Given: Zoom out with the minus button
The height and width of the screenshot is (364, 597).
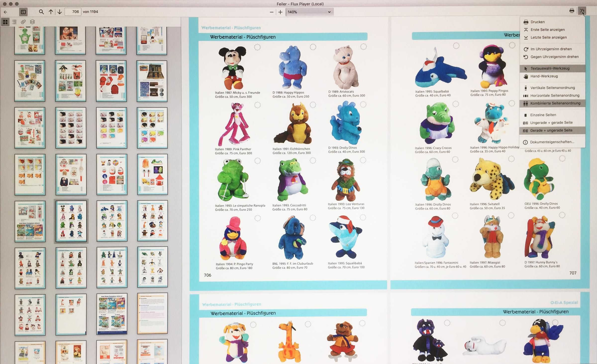Looking at the screenshot, I should tap(271, 12).
